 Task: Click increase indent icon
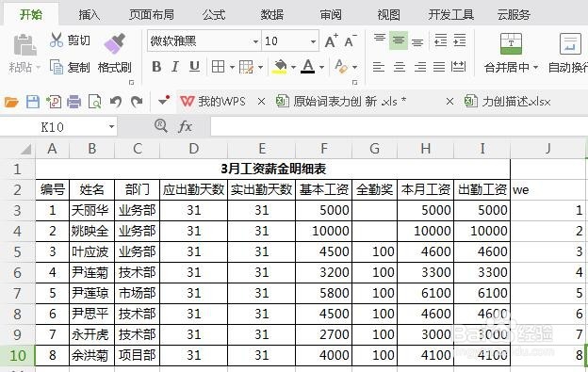pyautogui.click(x=460, y=40)
